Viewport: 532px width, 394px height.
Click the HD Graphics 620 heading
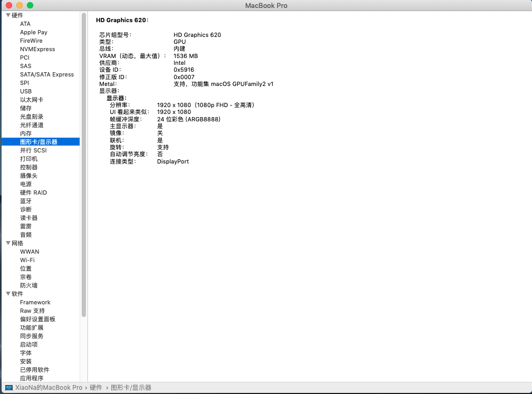(x=122, y=20)
